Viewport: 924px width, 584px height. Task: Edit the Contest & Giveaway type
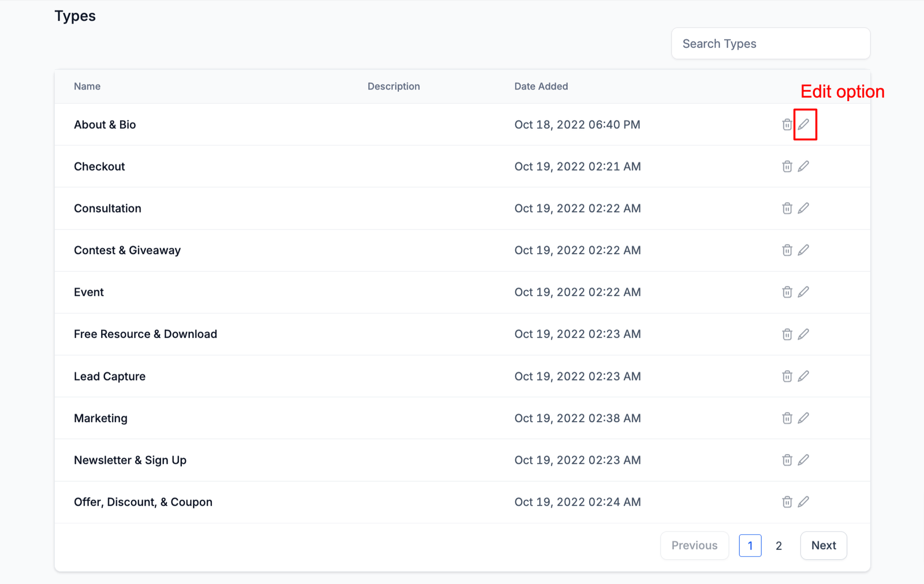pyautogui.click(x=803, y=250)
